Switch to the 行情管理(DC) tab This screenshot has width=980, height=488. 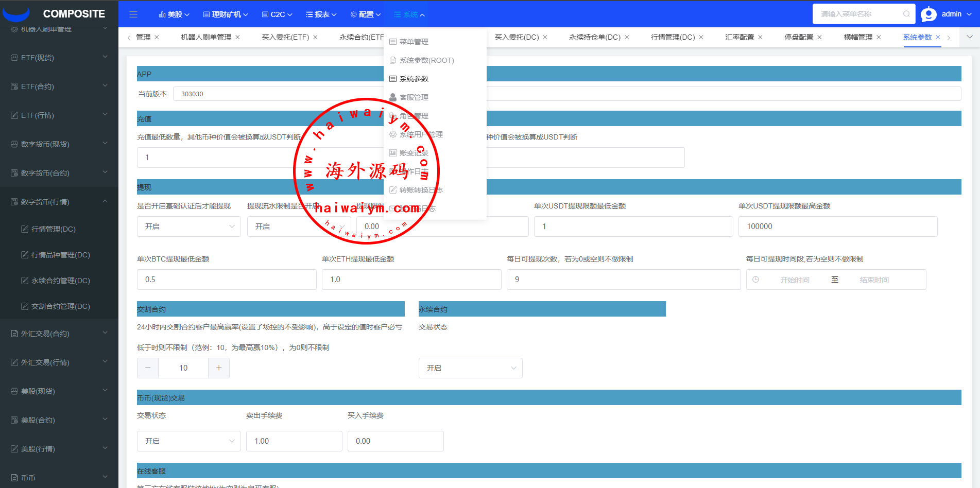point(673,37)
